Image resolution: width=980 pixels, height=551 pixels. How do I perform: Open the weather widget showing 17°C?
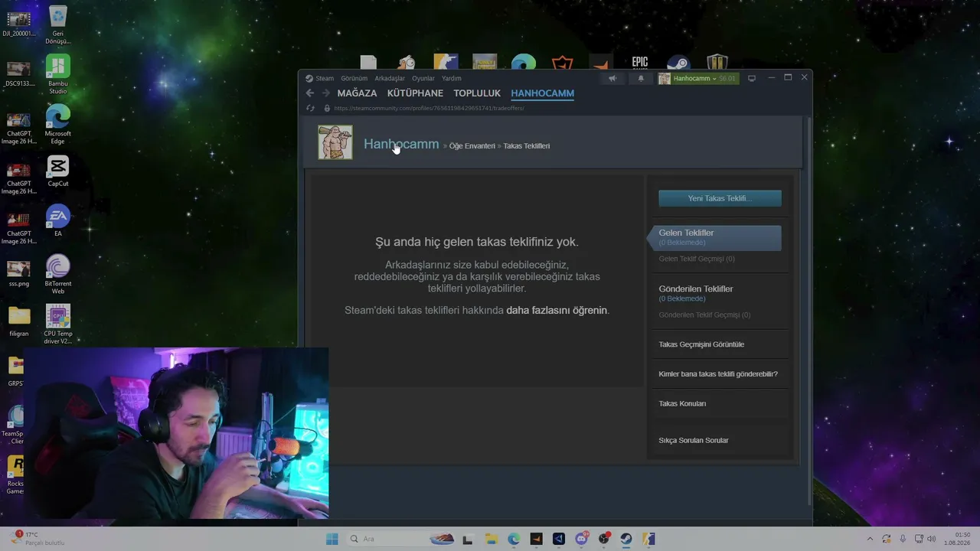tap(37, 539)
